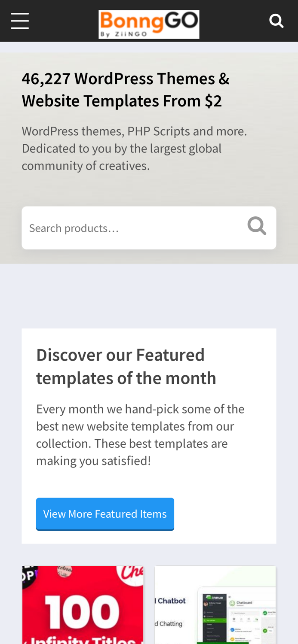Submit search using the magnifier button
Screen dimensions: 298x644
(257, 226)
